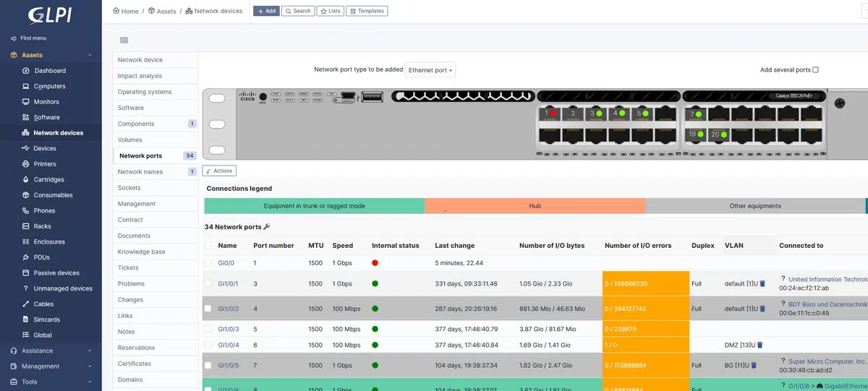The width and height of the screenshot is (868, 391).
Task: Click the GLPI logo
Action: click(48, 14)
